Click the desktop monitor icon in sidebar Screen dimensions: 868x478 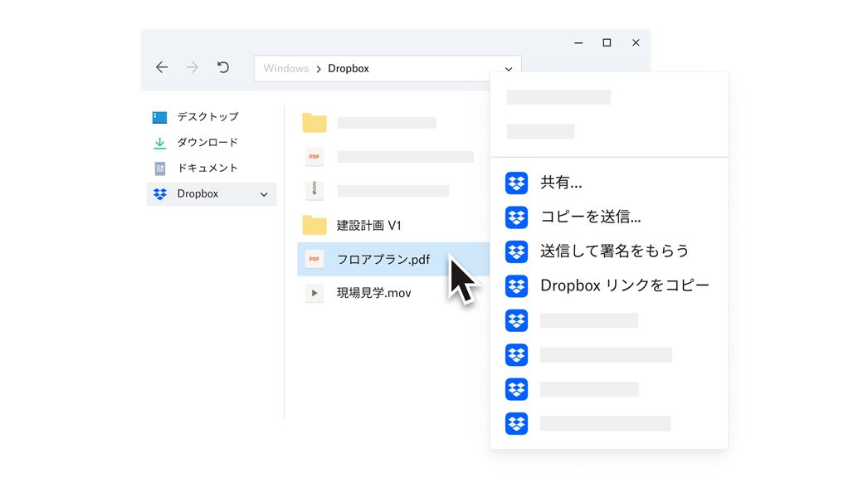[x=159, y=117]
